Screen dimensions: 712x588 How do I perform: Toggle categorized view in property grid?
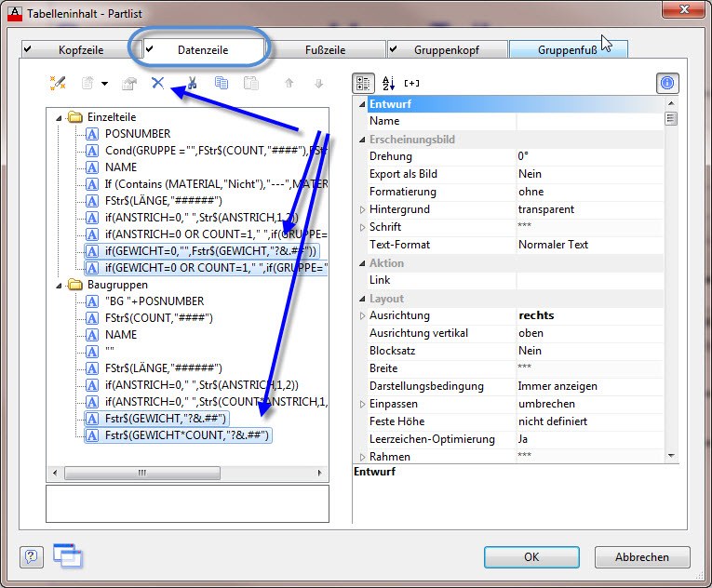[363, 83]
